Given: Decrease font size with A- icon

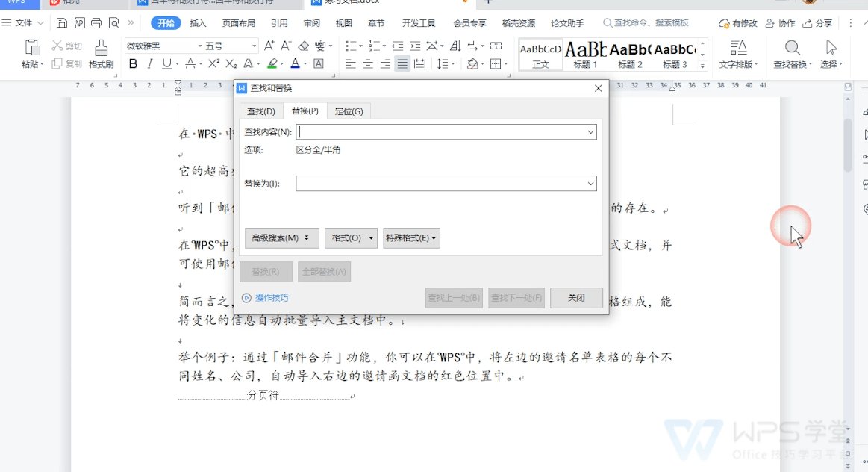Looking at the screenshot, I should [x=286, y=46].
